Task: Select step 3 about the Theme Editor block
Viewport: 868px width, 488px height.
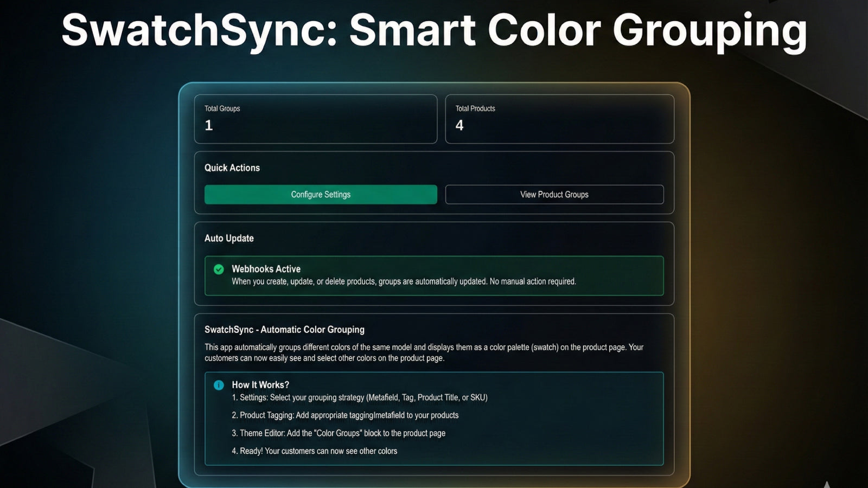Action: point(339,433)
